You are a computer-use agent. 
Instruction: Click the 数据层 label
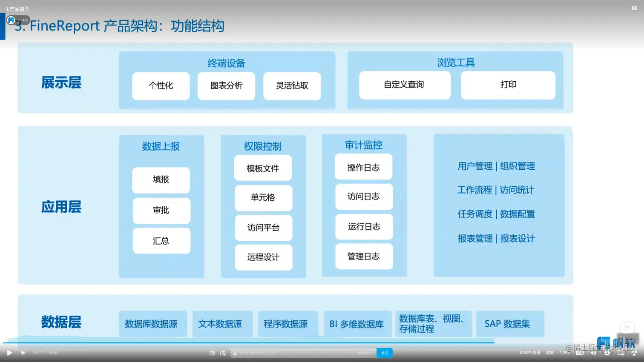coord(61,322)
